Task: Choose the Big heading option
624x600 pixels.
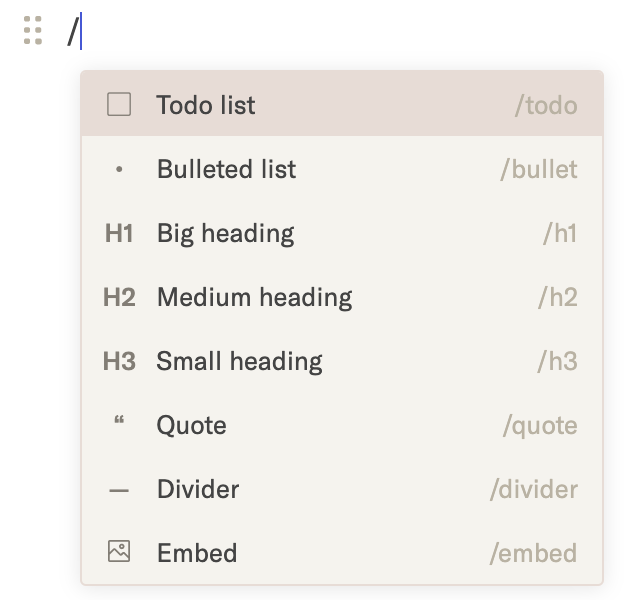Action: pyautogui.click(x=225, y=233)
